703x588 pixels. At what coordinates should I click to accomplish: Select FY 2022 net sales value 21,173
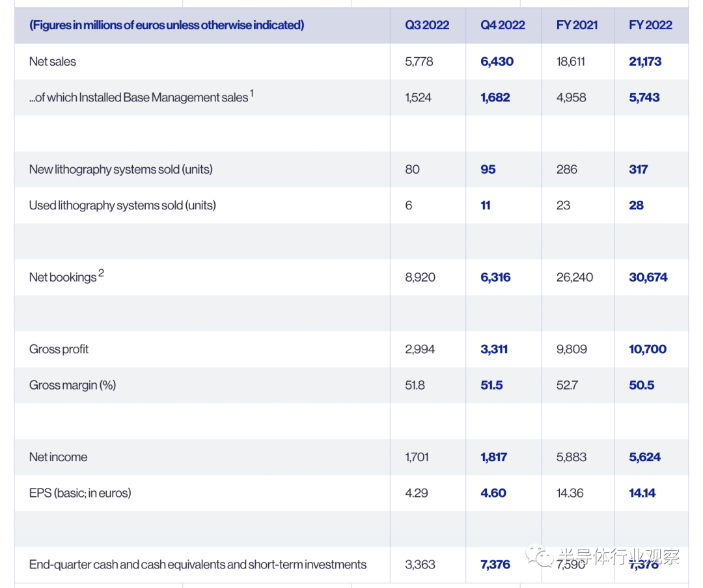pyautogui.click(x=645, y=61)
